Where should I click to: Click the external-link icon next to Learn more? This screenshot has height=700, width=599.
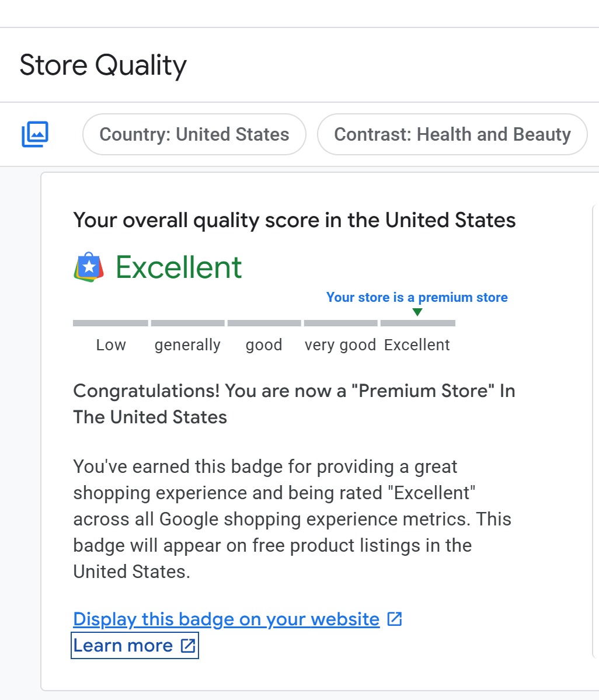click(188, 645)
